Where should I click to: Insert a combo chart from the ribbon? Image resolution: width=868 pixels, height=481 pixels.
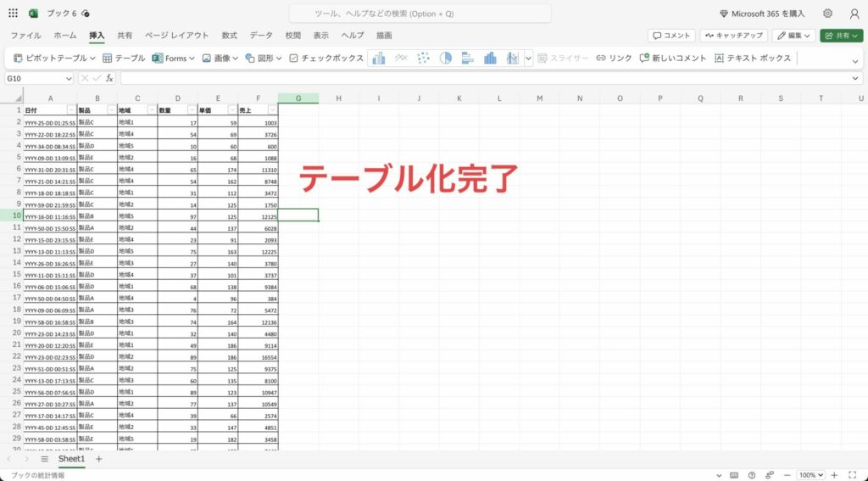point(513,59)
